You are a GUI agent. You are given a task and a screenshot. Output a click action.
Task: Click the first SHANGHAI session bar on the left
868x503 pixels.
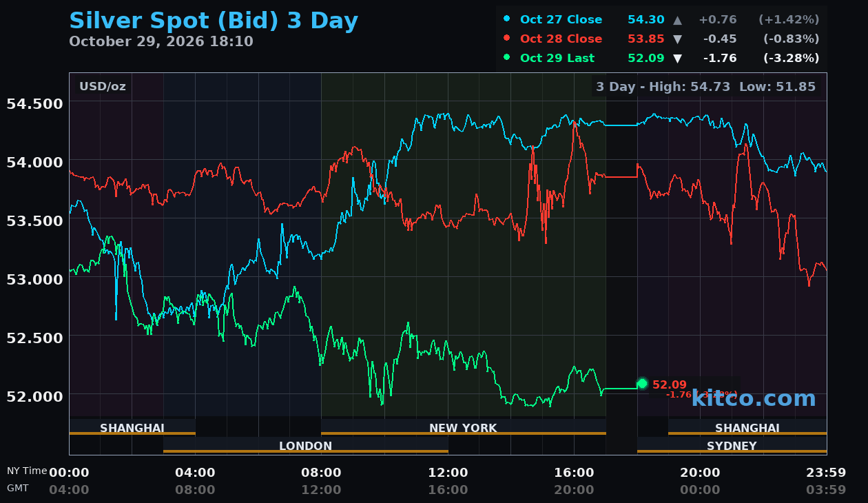click(x=132, y=427)
